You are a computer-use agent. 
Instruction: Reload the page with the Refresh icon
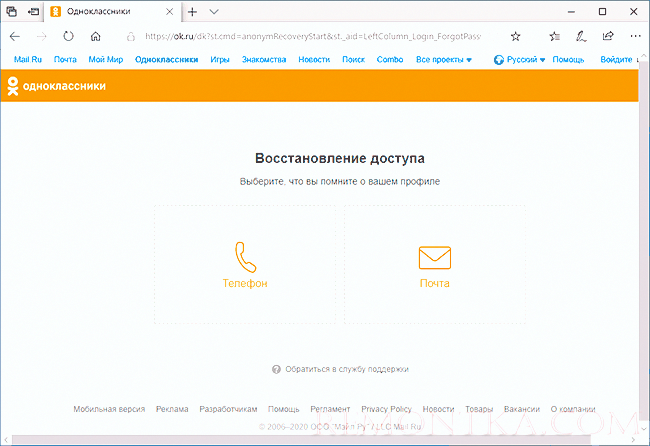click(68, 36)
